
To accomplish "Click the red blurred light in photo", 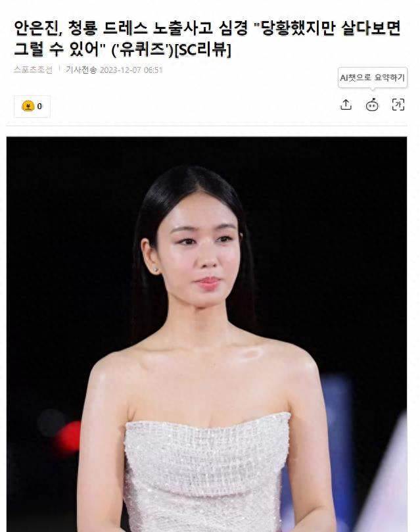I will click(69, 438).
